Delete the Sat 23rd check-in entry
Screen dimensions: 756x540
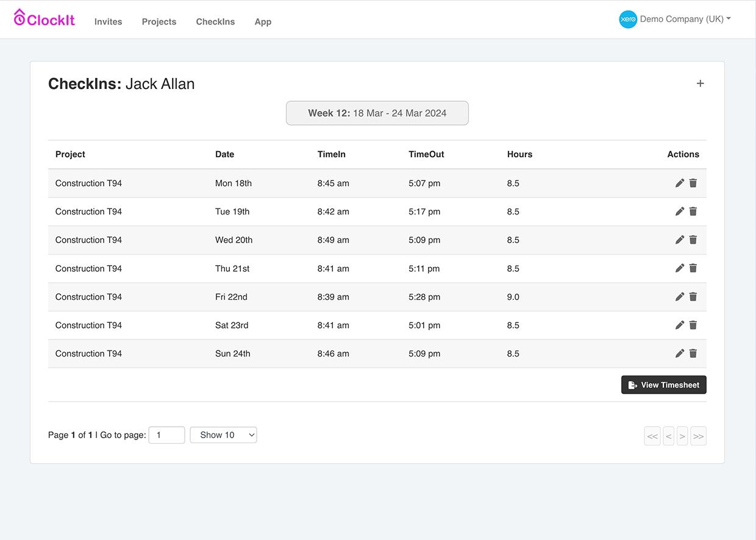pos(693,325)
